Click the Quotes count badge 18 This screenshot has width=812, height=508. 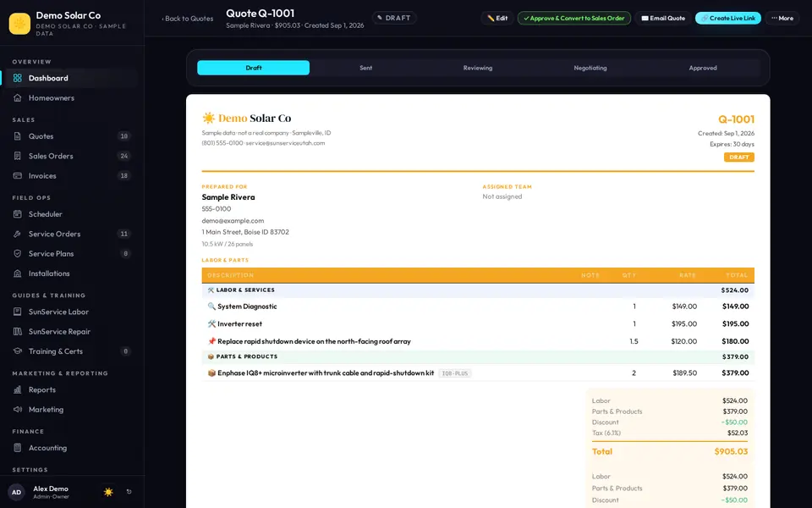coord(123,136)
